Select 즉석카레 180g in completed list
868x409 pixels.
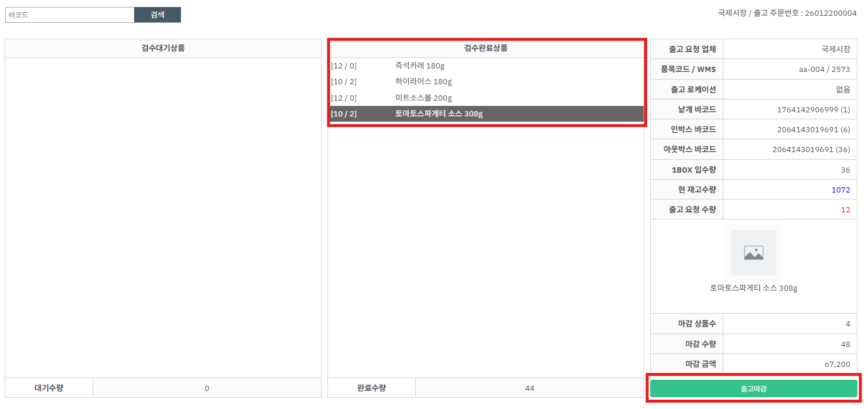click(x=419, y=66)
